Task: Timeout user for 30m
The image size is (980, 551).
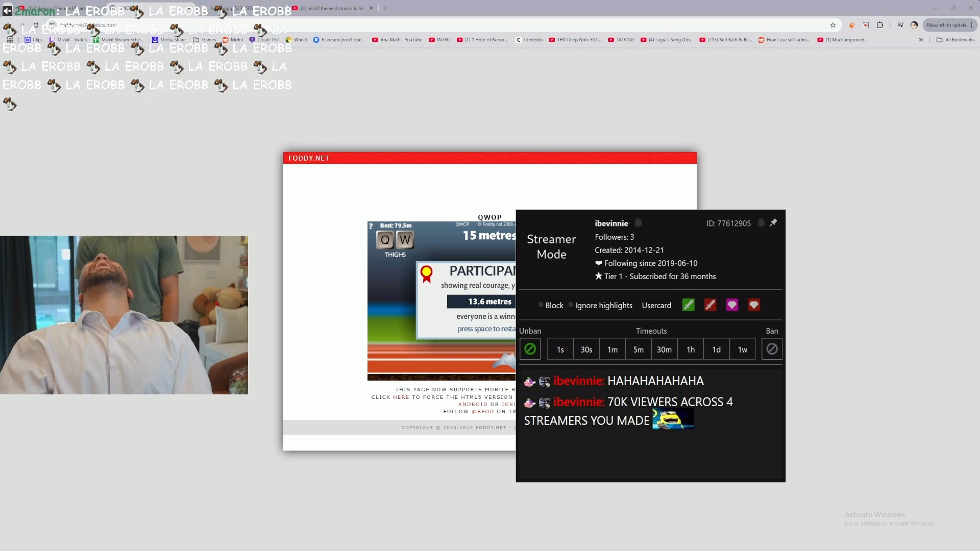Action: click(x=664, y=349)
